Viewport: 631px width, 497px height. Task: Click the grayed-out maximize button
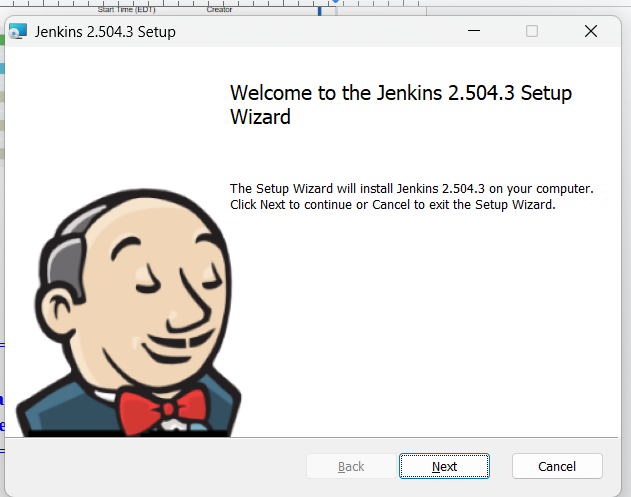tap(532, 31)
